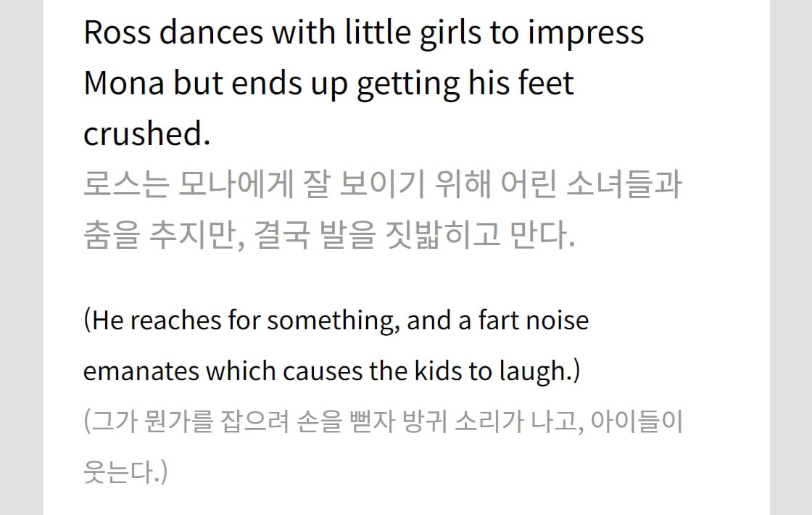Click the Korean word "짓밟히고"

point(443,235)
